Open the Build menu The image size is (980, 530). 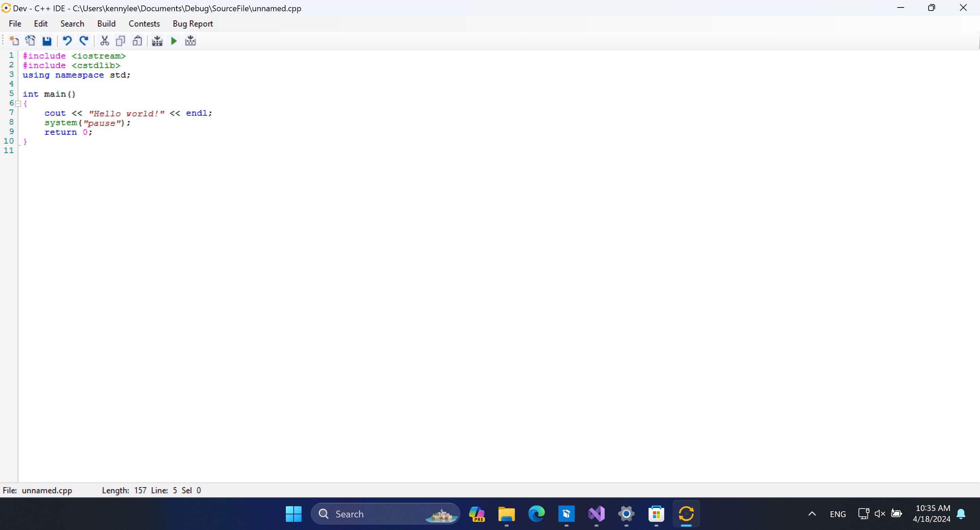click(106, 23)
